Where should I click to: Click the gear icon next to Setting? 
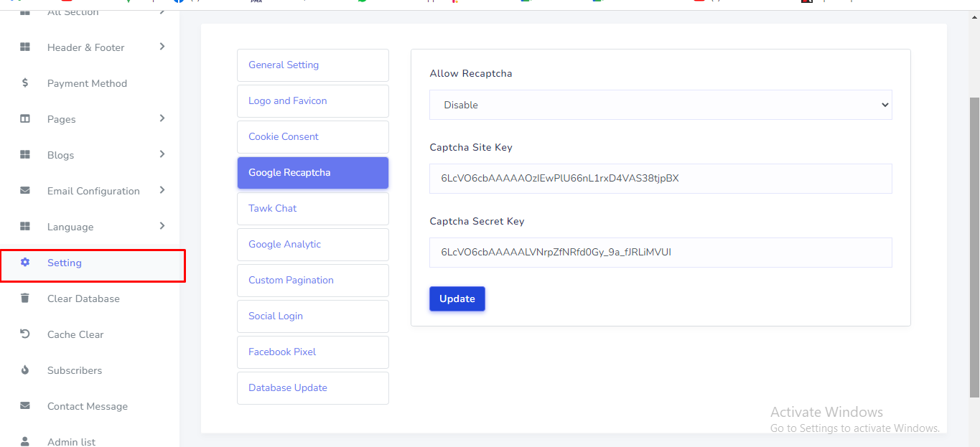25,263
